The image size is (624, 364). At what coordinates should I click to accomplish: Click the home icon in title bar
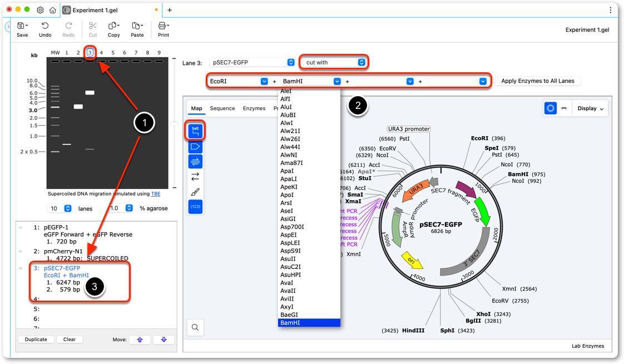[x=52, y=10]
